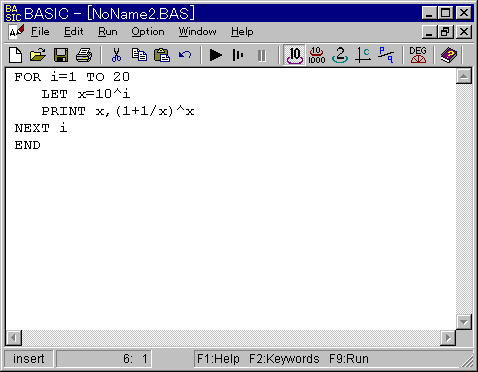This screenshot has height=372, width=478.
Task: Toggle 1000-digit decimal arithmetic mode
Action: [317, 55]
